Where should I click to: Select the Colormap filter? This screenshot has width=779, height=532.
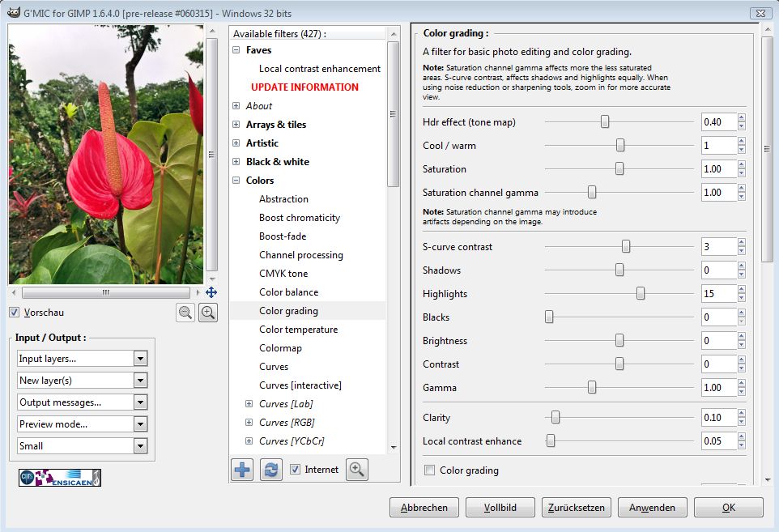280,348
